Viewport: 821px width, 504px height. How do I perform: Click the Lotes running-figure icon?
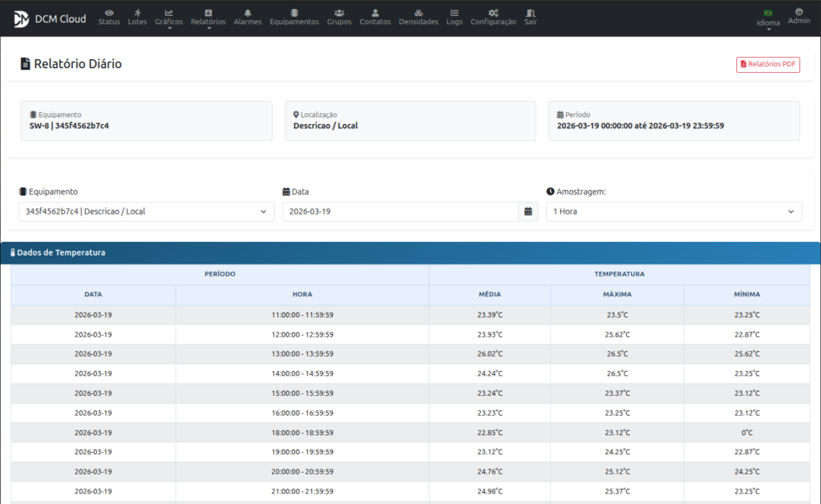[137, 17]
